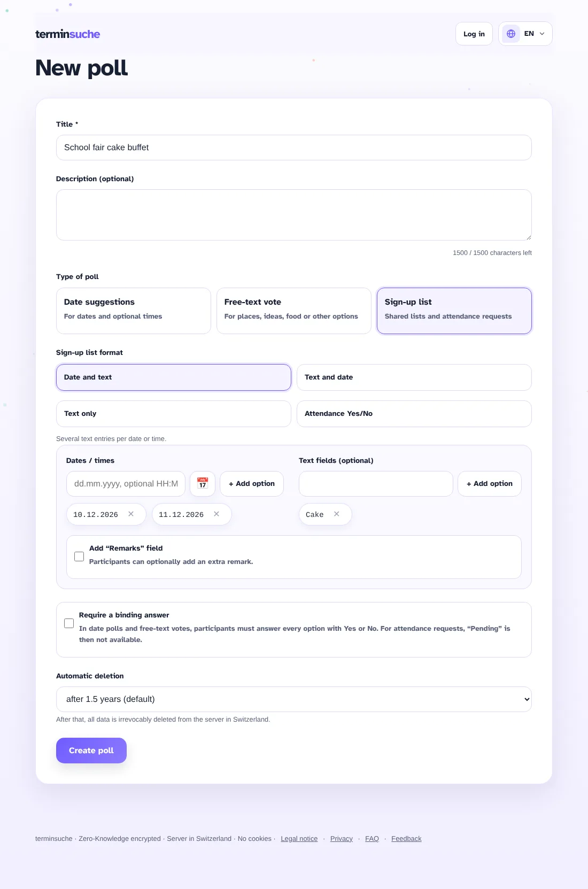The height and width of the screenshot is (889, 588).
Task: Choose Text only format
Action: coord(174,414)
